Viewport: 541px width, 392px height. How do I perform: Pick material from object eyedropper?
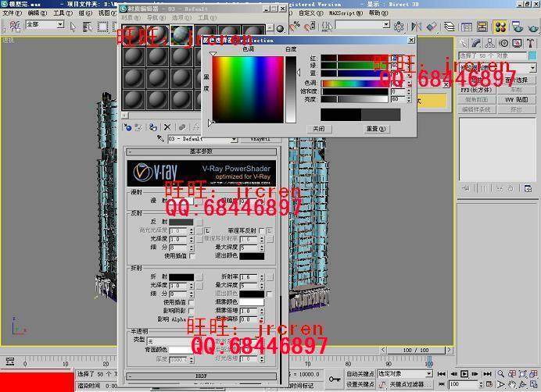(x=160, y=138)
